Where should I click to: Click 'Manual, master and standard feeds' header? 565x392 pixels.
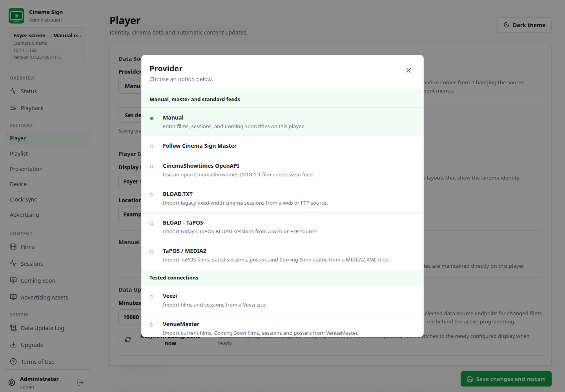282,99
